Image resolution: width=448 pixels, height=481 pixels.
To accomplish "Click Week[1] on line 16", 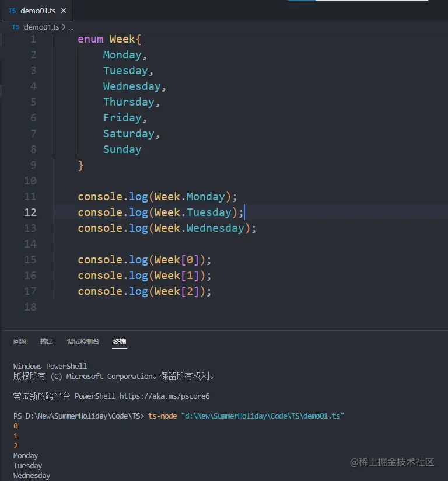I will pos(177,276).
